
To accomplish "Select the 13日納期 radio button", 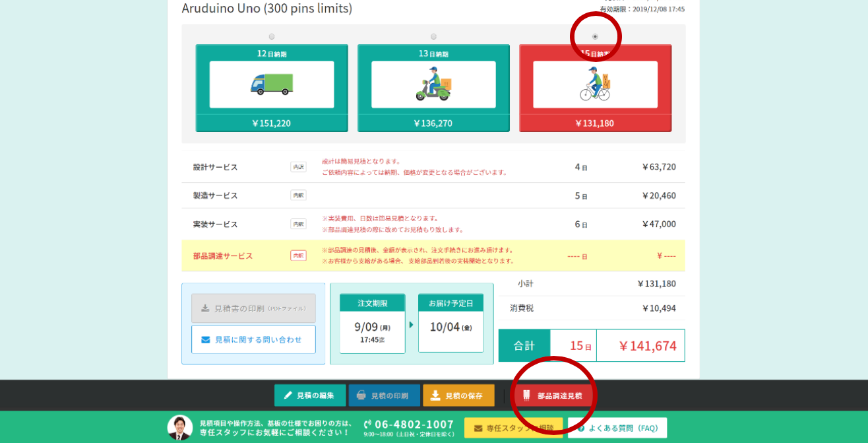I will tap(433, 36).
